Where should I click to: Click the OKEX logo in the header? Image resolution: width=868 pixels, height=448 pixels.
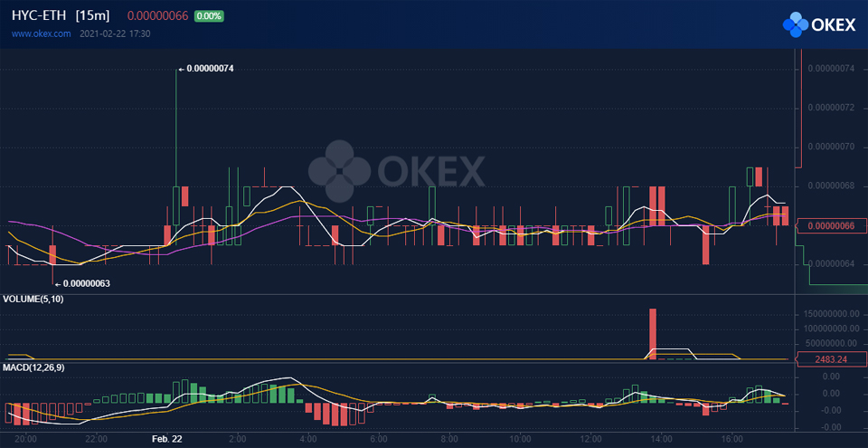click(x=819, y=25)
